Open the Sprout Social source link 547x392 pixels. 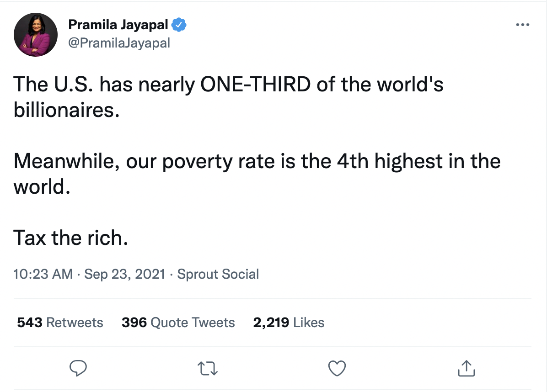point(218,274)
